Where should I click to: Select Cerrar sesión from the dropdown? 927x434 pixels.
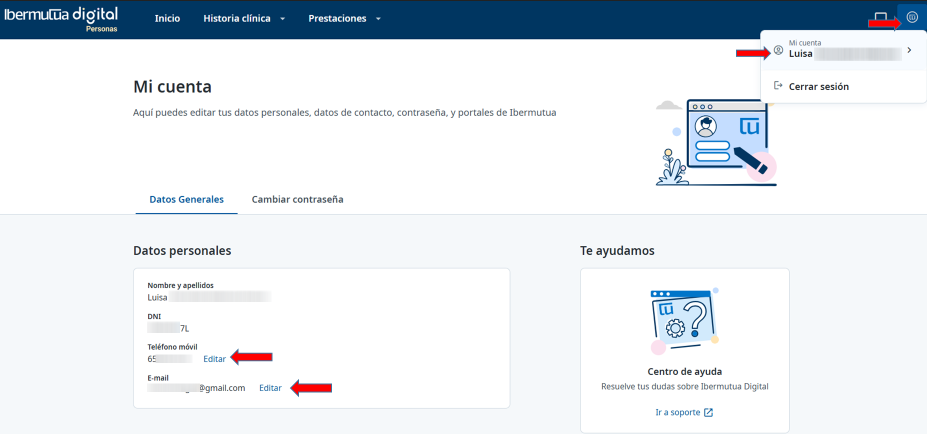coord(818,86)
